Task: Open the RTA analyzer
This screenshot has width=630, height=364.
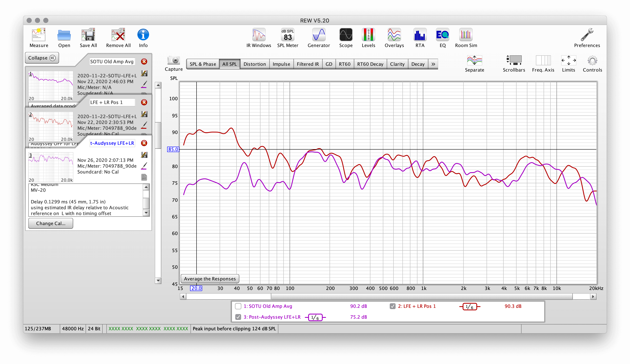Action: tap(420, 35)
